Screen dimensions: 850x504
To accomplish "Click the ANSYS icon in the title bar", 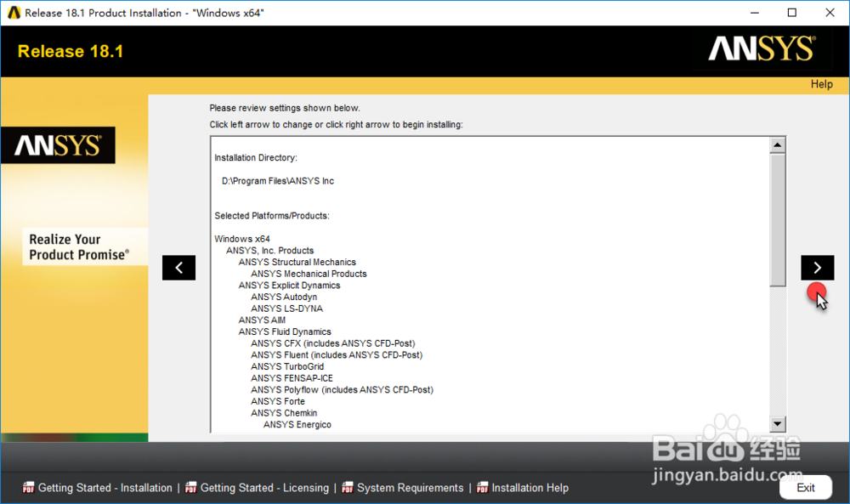I will [14, 13].
